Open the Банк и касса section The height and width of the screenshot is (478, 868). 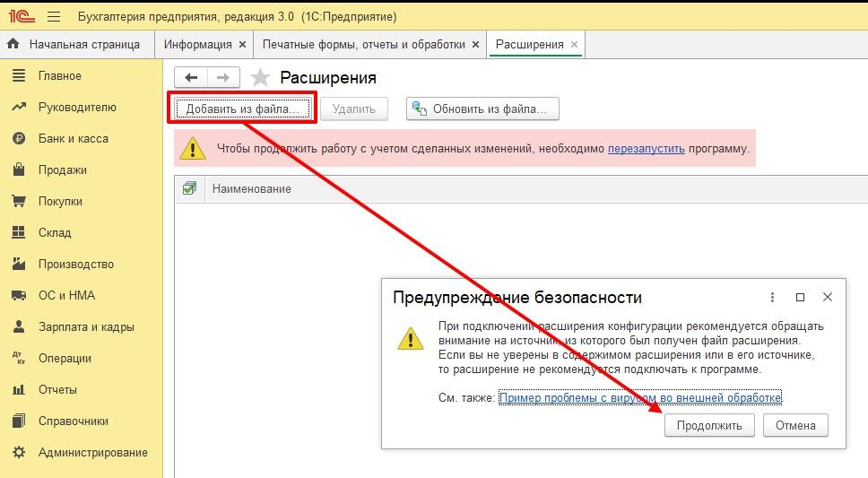pyautogui.click(x=73, y=138)
